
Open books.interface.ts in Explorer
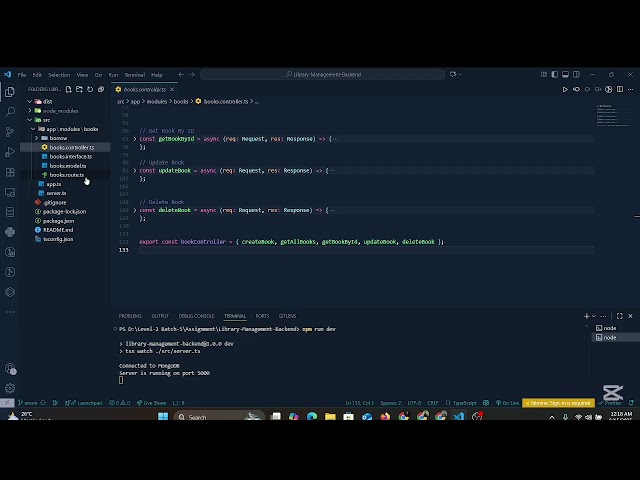click(x=71, y=157)
